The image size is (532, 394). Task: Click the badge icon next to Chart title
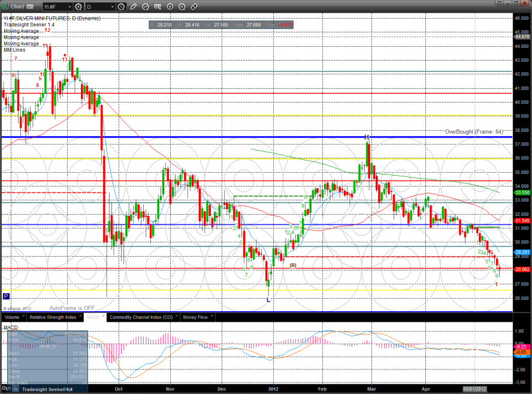(x=30, y=7)
